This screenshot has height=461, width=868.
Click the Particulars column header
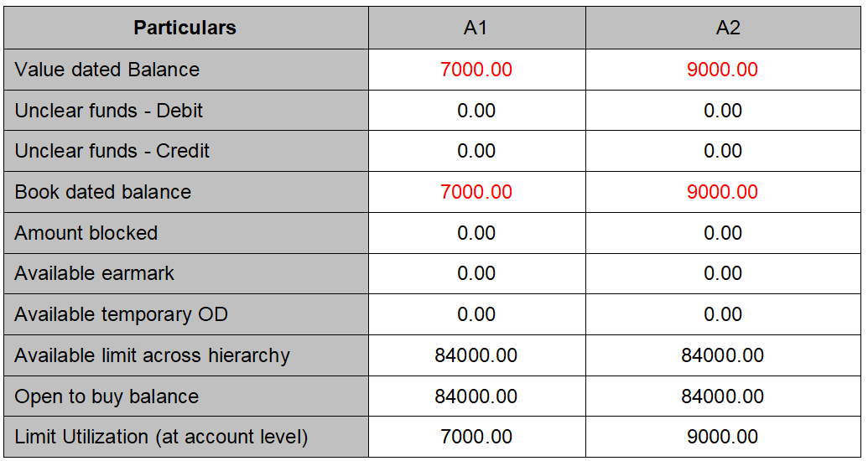[185, 28]
